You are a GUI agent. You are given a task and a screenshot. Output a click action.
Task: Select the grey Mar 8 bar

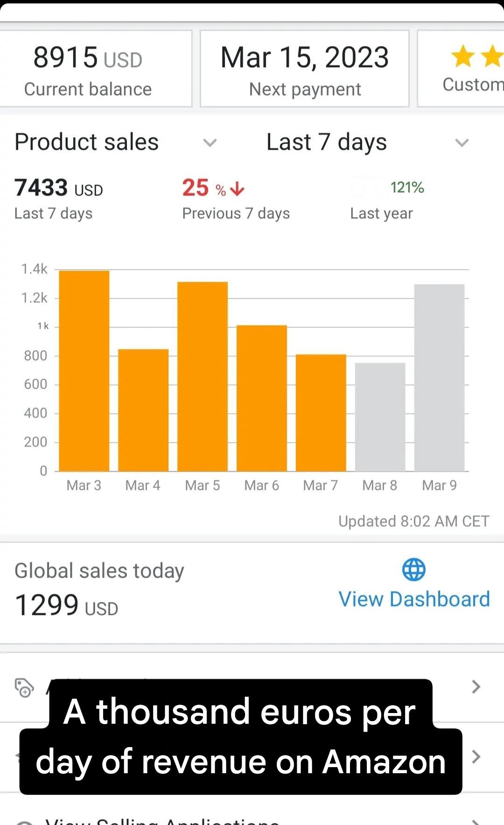380,417
